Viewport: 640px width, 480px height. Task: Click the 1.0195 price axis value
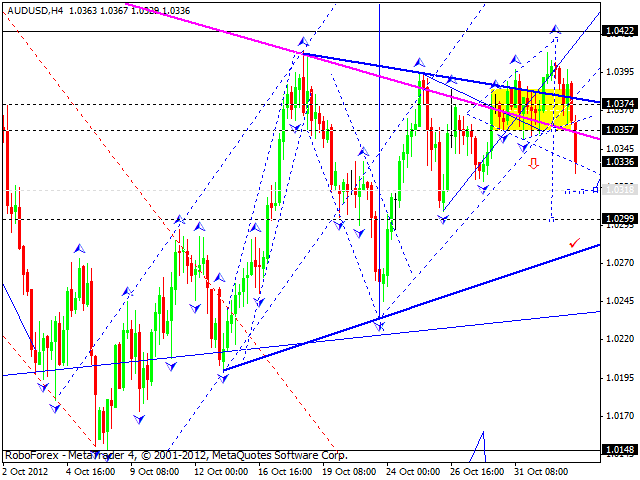click(x=620, y=378)
